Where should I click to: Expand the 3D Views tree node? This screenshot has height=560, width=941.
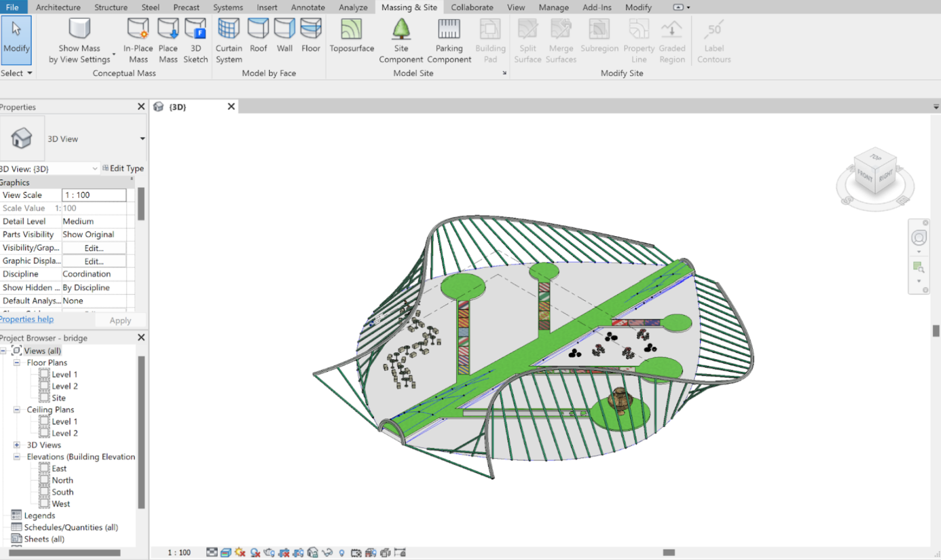[17, 445]
